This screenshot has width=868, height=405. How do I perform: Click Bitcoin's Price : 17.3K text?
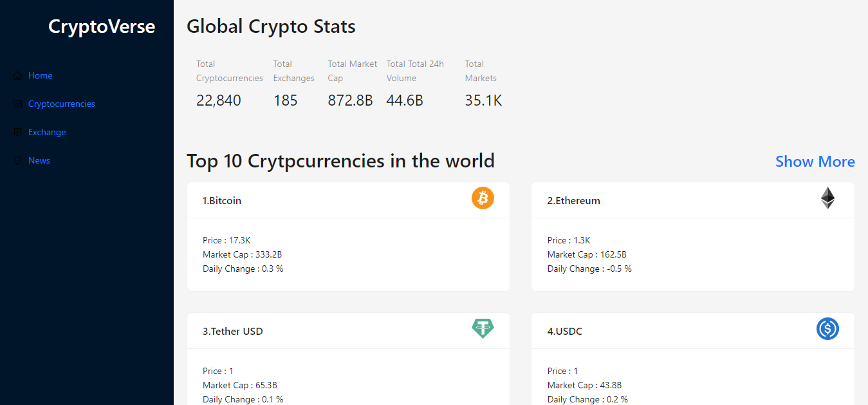click(226, 241)
